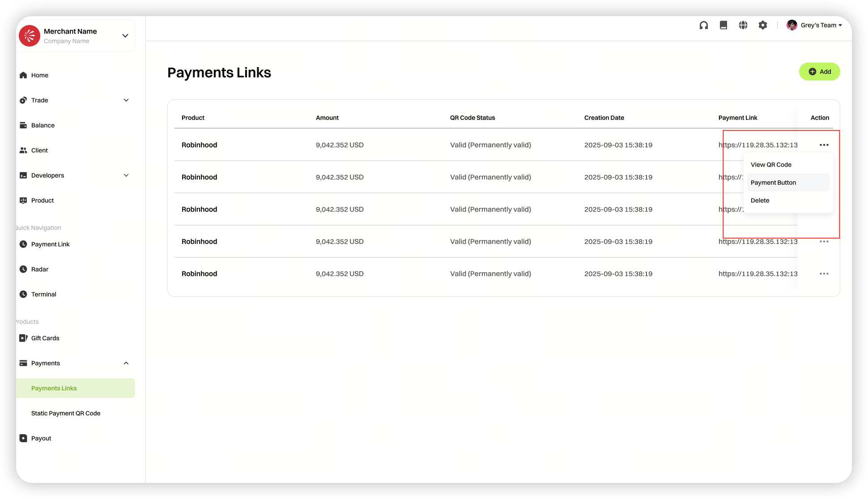Open the Merchant Name dropdown
868x499 pixels.
tap(125, 36)
